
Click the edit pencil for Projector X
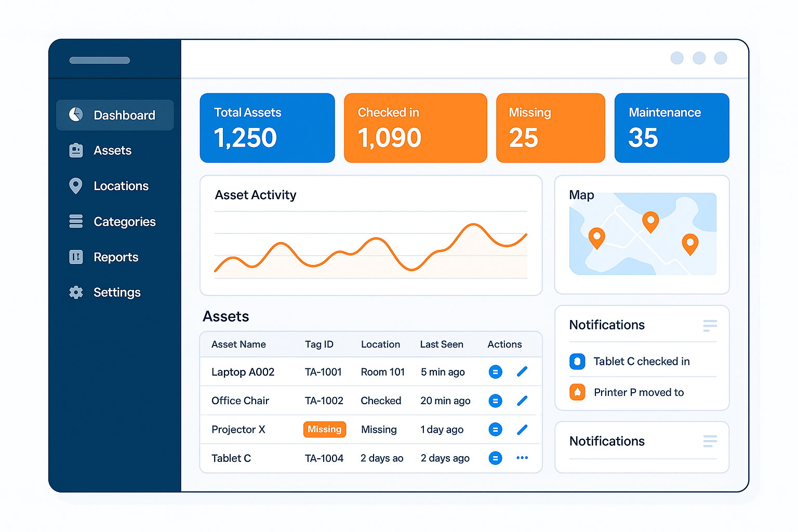click(x=522, y=430)
